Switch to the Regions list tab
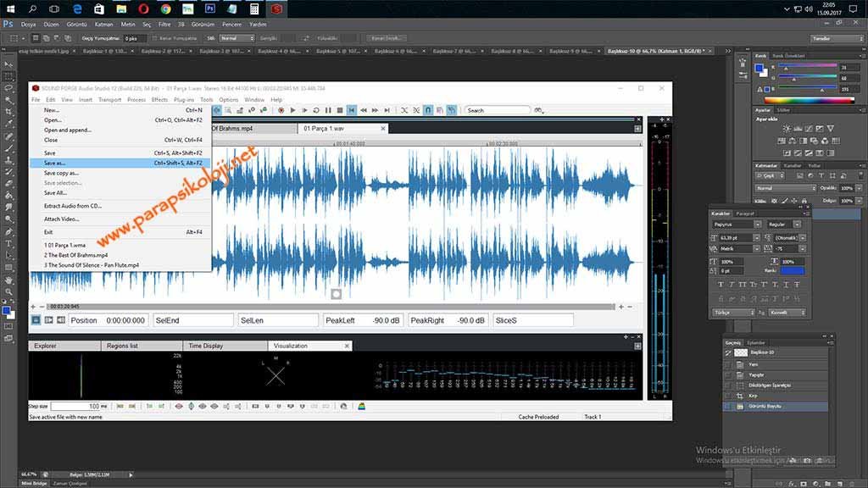 (x=142, y=346)
